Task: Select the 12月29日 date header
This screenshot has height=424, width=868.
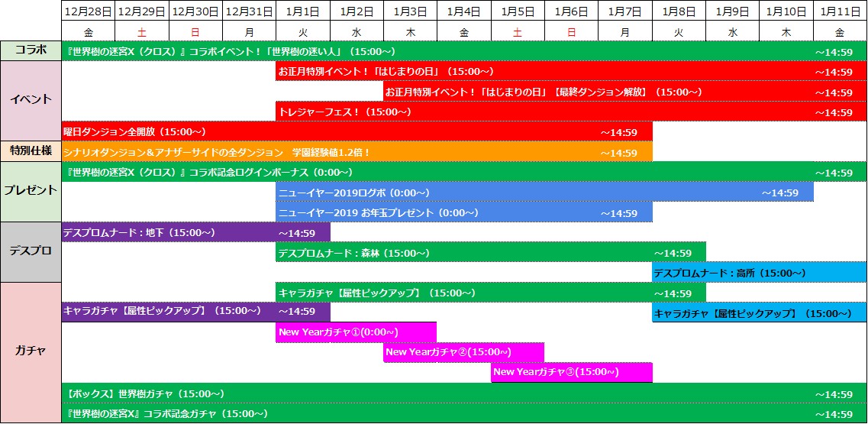Action: click(x=142, y=11)
